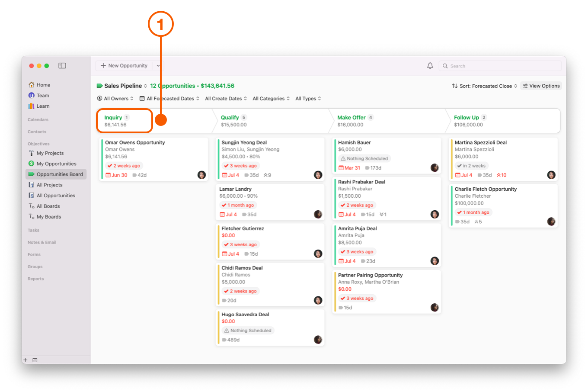Viewport: 588px width, 392px height.
Task: Open the All Categories filter
Action: coord(271,99)
